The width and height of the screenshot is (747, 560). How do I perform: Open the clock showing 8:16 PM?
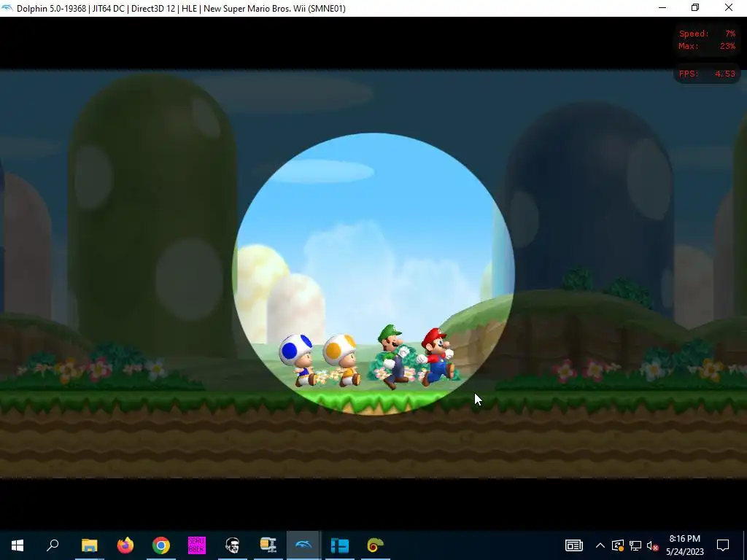[684, 545]
